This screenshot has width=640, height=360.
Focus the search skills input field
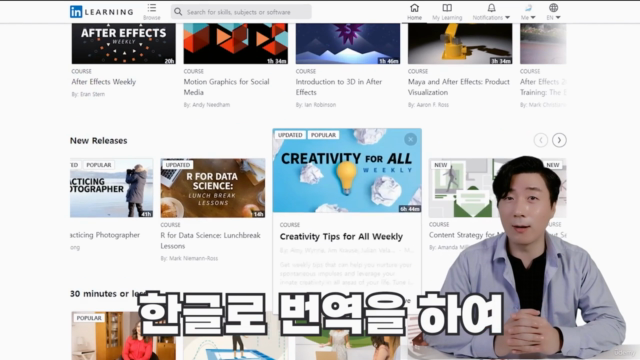point(241,12)
